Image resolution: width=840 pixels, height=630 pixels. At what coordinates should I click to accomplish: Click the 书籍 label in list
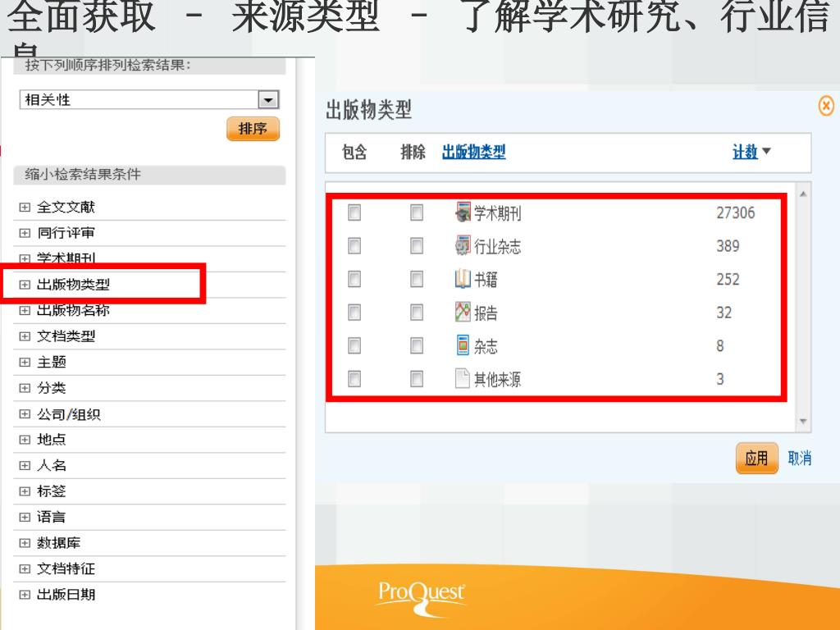[x=486, y=280]
